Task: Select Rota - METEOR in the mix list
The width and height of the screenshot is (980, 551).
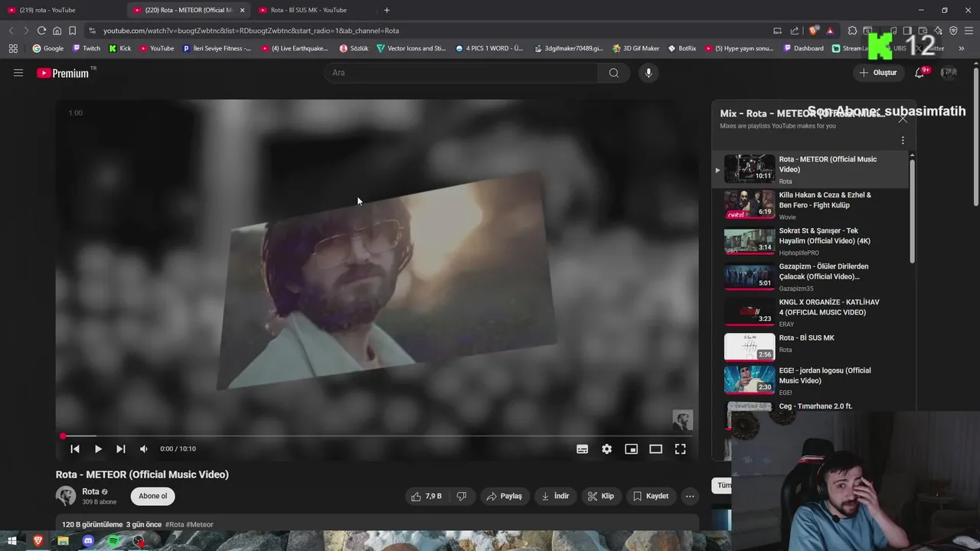Action: point(810,169)
